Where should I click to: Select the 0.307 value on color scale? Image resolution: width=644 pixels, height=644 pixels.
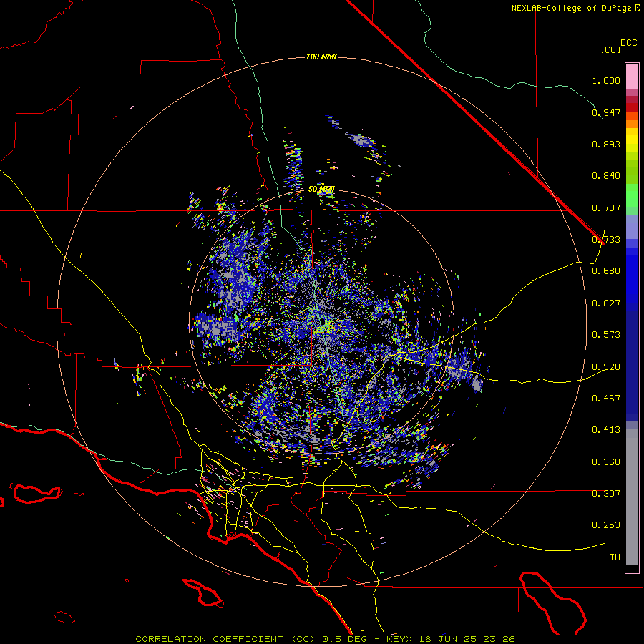coord(606,494)
